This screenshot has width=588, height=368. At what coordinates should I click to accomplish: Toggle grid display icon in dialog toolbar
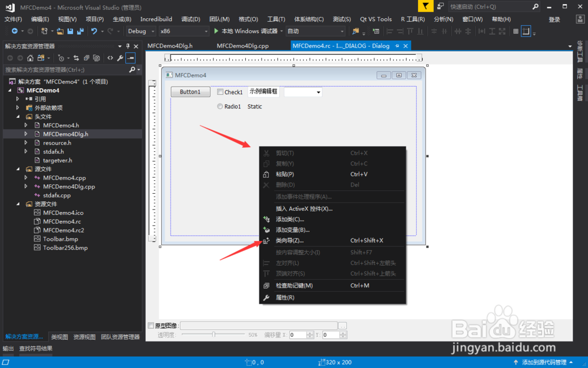(x=516, y=31)
